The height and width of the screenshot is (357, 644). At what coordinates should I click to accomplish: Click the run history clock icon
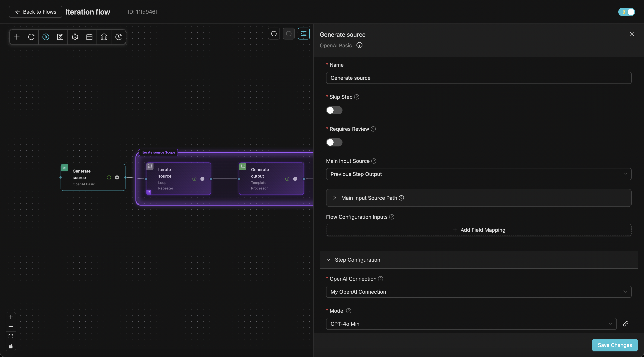(118, 37)
